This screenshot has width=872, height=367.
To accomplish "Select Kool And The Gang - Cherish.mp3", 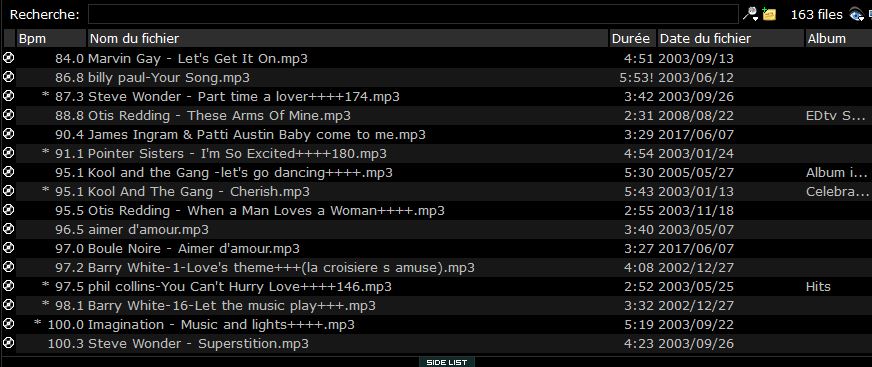I will click(199, 191).
